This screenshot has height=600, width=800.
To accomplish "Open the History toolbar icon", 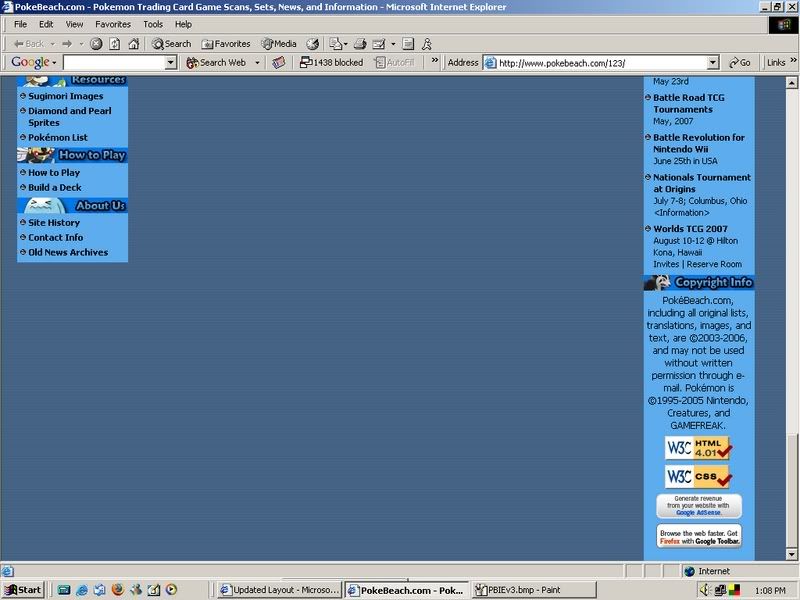I will point(312,44).
